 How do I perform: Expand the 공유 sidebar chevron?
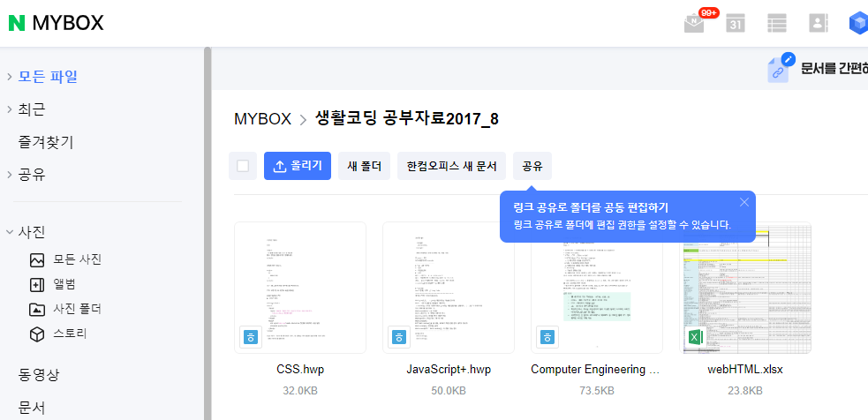10,175
